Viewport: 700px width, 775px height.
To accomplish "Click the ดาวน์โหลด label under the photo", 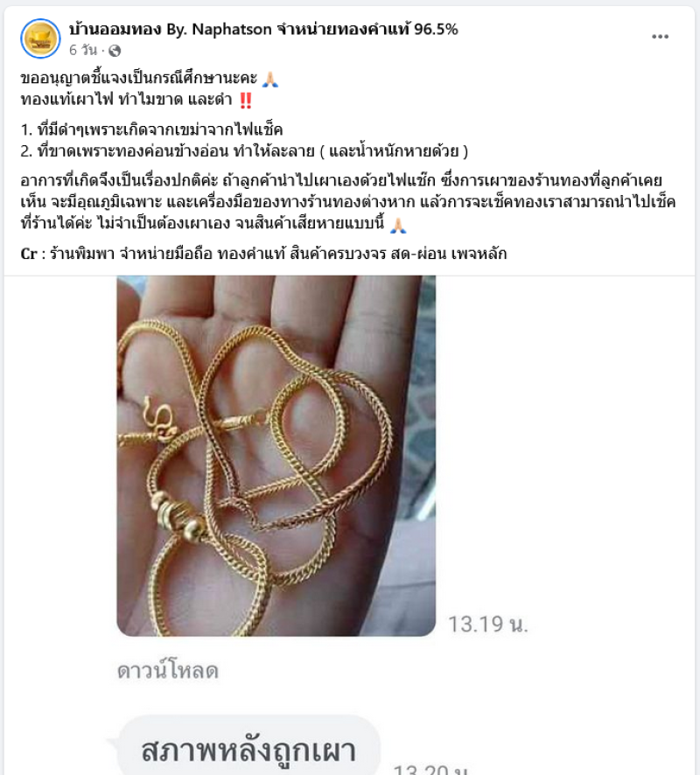I will click(168, 671).
